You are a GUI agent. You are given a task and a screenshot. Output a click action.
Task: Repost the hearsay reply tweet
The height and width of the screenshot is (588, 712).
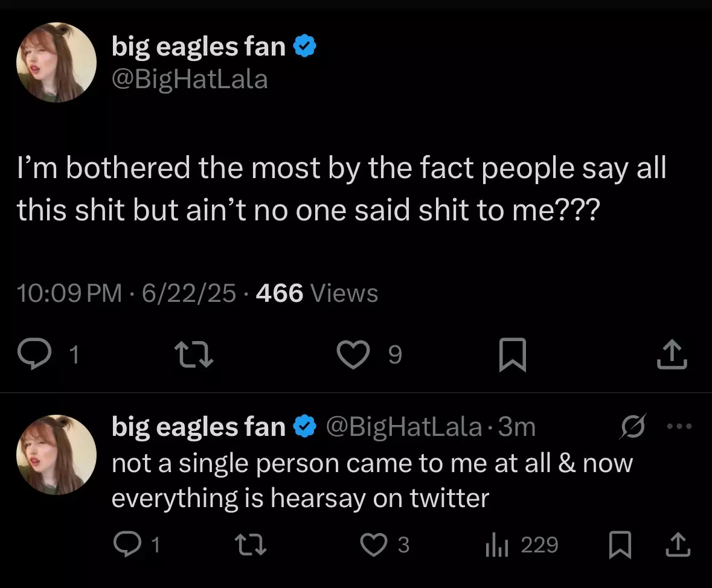pos(250,545)
